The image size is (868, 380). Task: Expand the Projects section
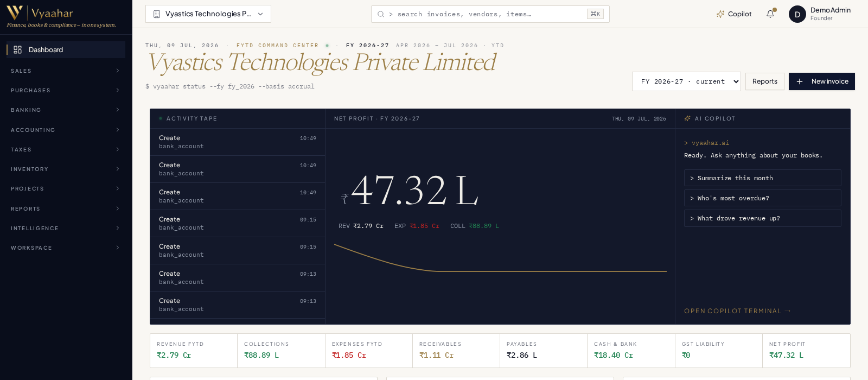click(x=66, y=188)
